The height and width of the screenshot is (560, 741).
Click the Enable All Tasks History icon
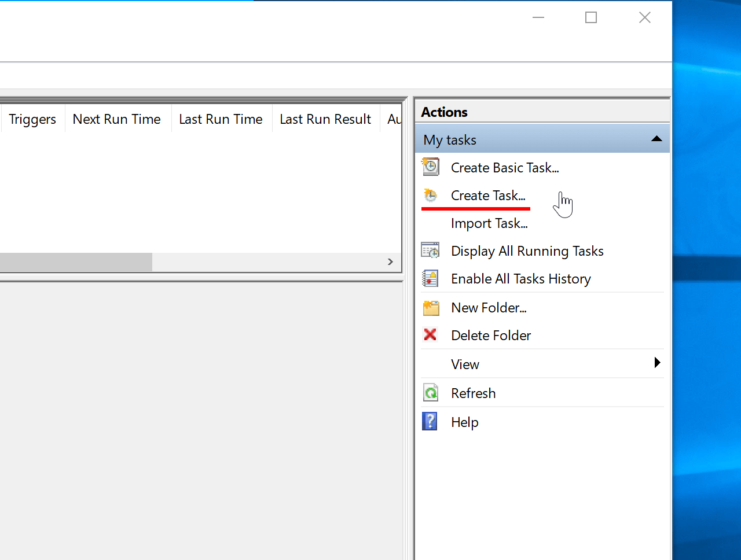tap(430, 278)
